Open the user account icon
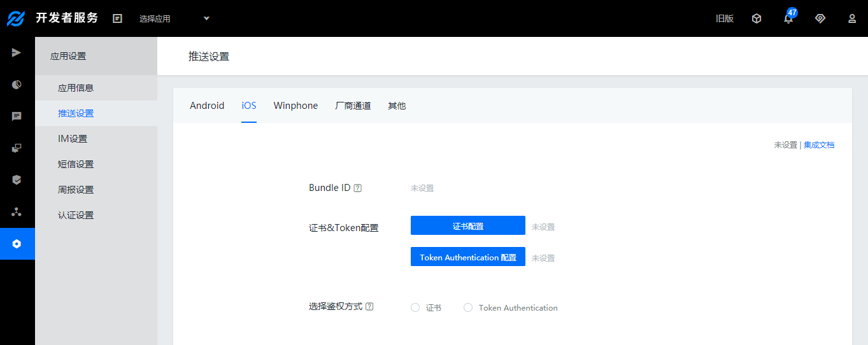The width and height of the screenshot is (868, 345). 852,18
